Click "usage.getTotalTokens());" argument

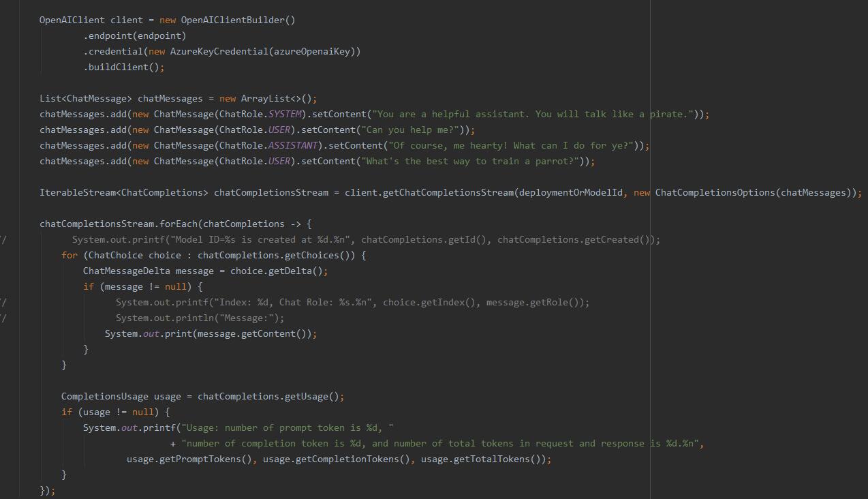pos(486,459)
